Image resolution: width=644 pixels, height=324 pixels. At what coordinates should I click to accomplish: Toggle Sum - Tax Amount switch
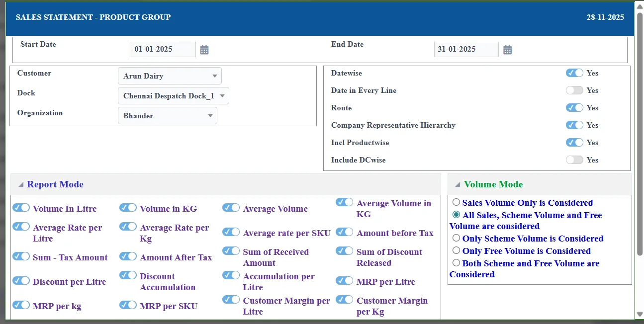point(21,256)
